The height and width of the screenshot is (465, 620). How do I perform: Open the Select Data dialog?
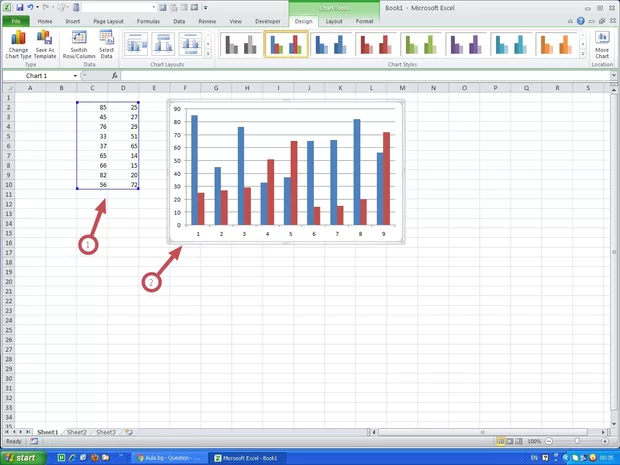point(106,44)
